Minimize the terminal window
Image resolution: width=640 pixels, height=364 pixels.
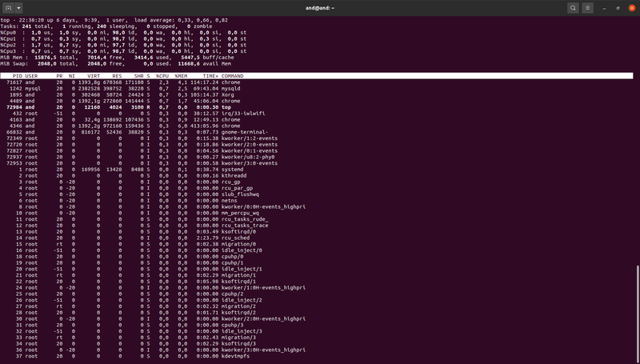coord(605,8)
